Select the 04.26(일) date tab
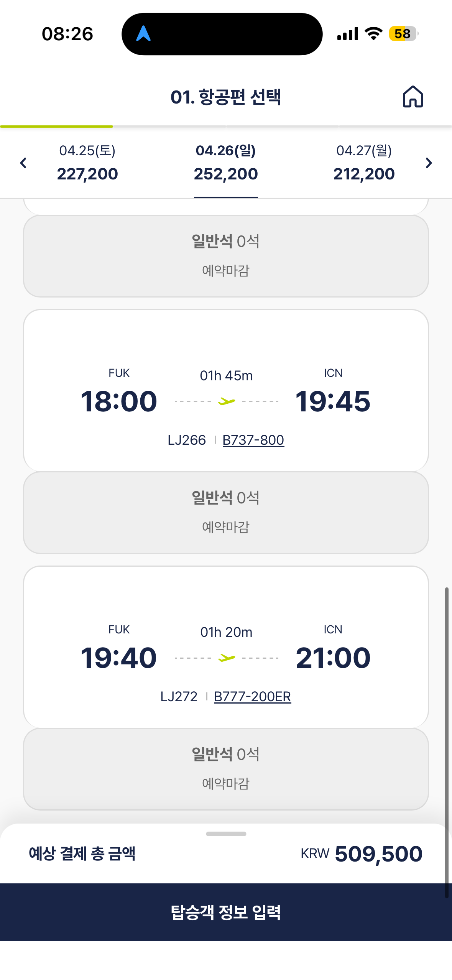This screenshot has height=980, width=452. pos(226,163)
